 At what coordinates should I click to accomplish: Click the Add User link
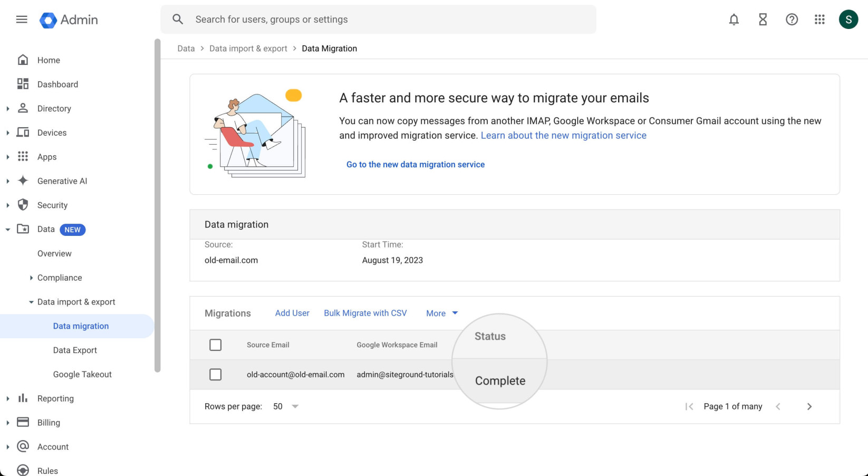[292, 313]
